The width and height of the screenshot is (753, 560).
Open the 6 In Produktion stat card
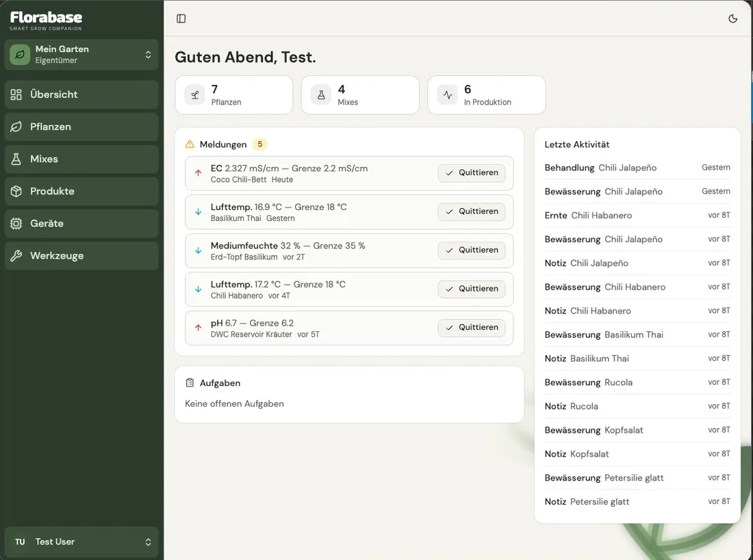[x=487, y=95]
